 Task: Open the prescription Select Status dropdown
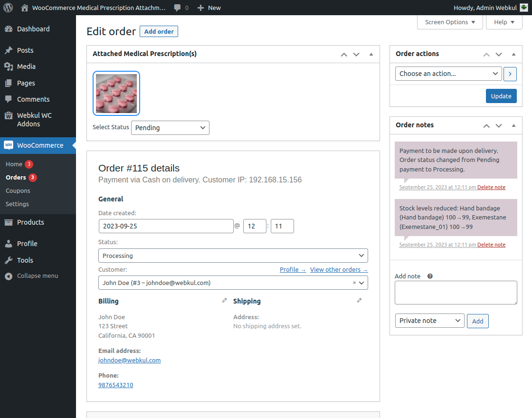(x=170, y=127)
